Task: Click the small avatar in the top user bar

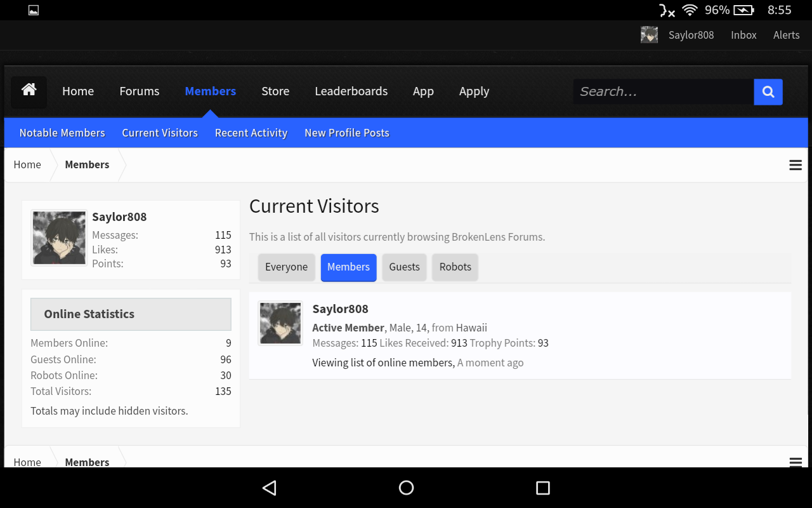Action: (649, 35)
